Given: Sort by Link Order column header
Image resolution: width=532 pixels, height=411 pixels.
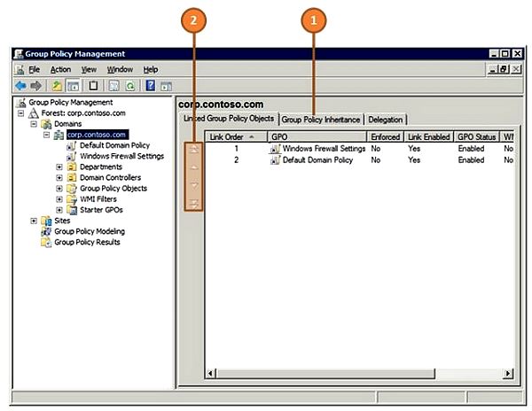Looking at the screenshot, I should pos(234,137).
